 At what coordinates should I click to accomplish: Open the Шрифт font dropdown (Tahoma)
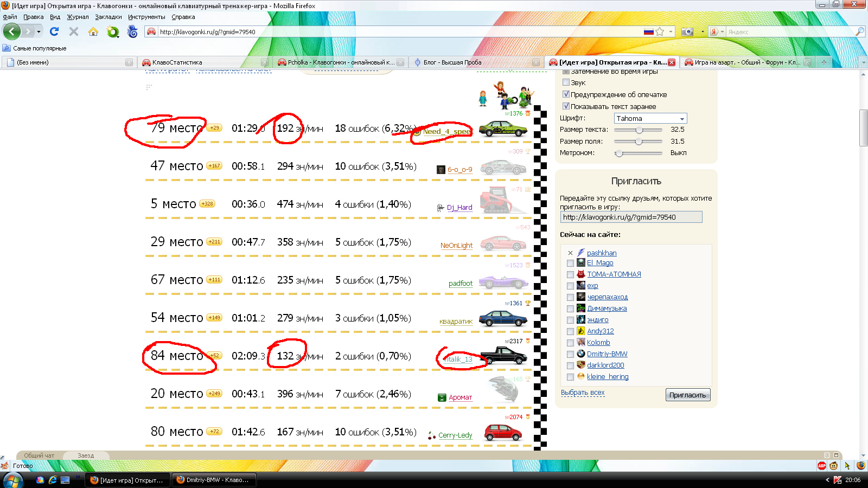coord(650,118)
